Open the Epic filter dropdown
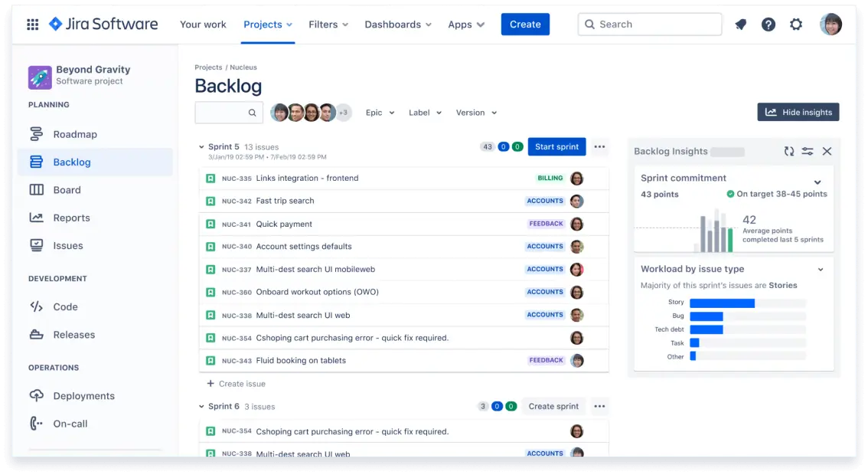Screen dimensions: 868x475 (380, 113)
